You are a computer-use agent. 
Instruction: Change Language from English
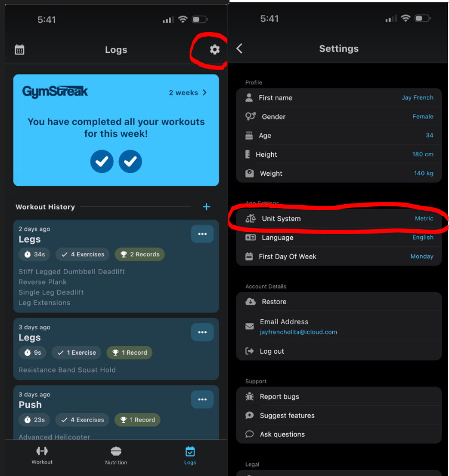click(x=339, y=237)
